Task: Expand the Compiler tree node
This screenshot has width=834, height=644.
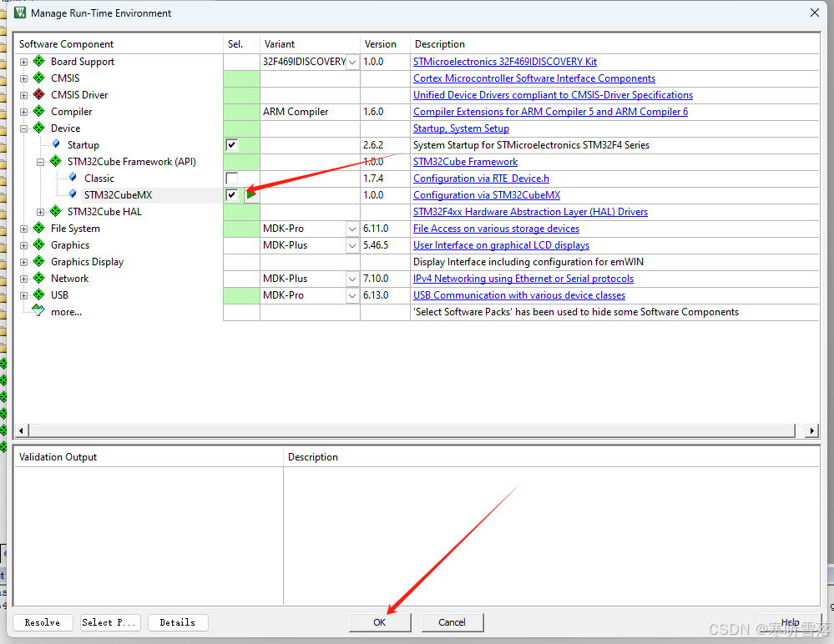Action: click(x=23, y=112)
